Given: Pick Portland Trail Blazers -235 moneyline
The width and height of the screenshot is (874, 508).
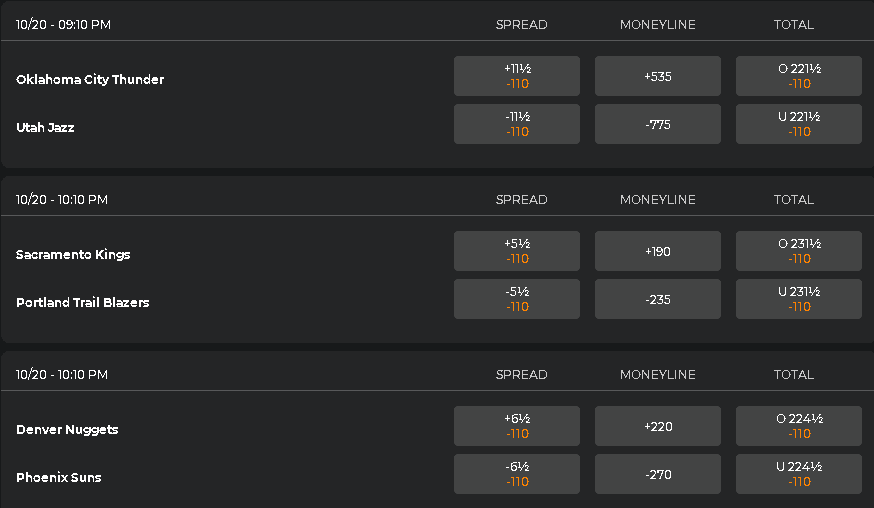Looking at the screenshot, I should tap(658, 299).
